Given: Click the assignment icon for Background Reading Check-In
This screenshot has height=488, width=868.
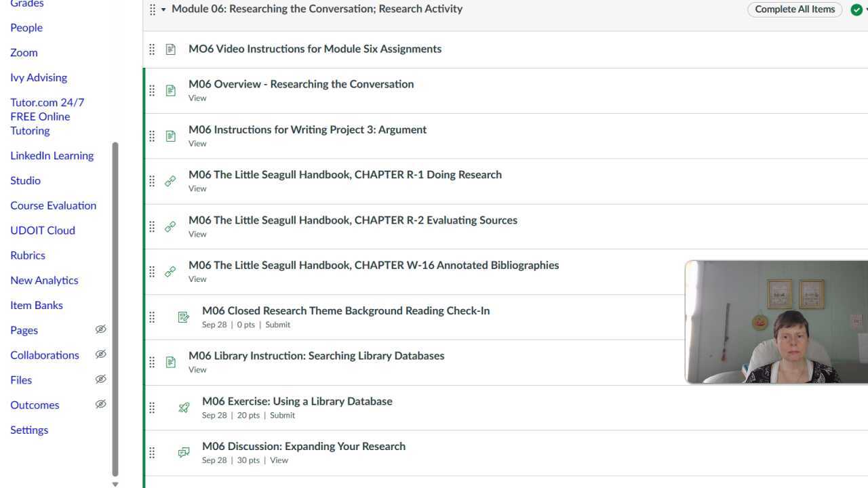Looking at the screenshot, I should [x=183, y=317].
